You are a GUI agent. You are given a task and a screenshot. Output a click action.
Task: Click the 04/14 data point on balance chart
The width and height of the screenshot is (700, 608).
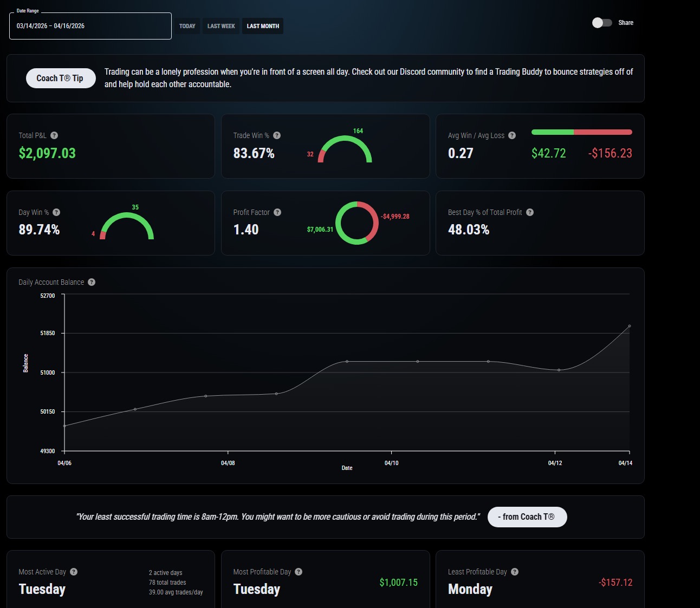click(629, 326)
